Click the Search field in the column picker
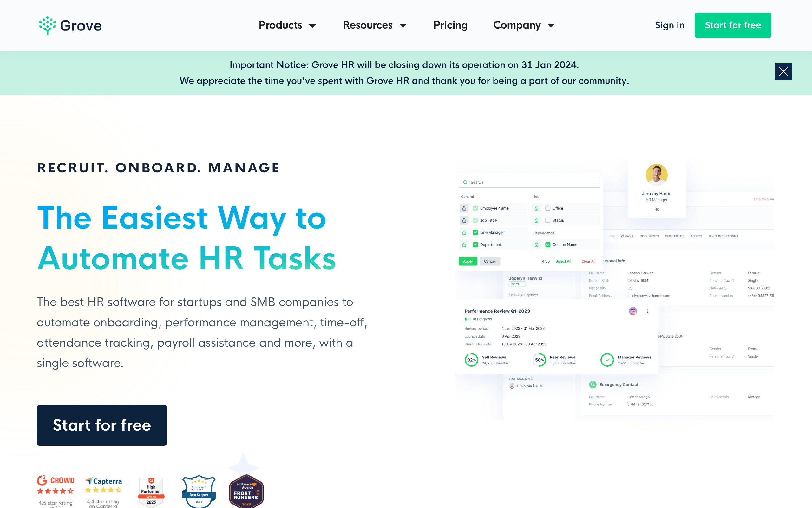 529,182
